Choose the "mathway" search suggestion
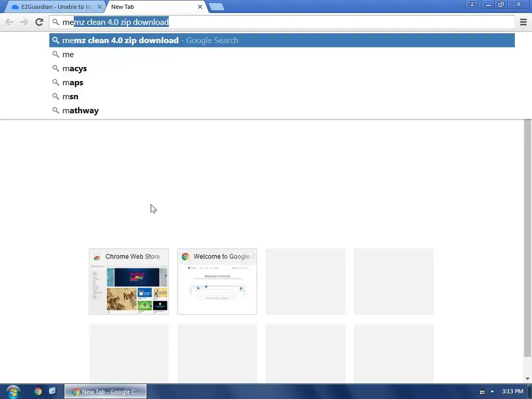Viewport: 532px width, 399px height. [282, 111]
